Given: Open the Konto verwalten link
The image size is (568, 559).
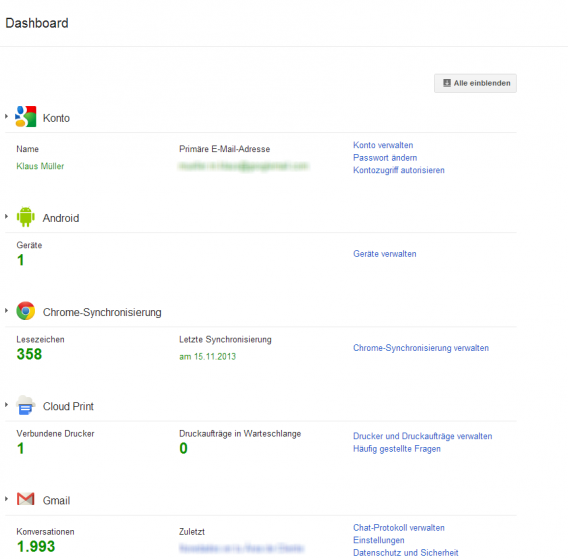Looking at the screenshot, I should tap(383, 145).
